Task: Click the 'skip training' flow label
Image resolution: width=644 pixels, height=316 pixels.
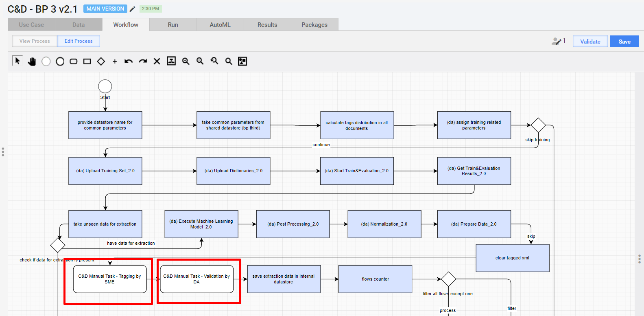Action: [x=537, y=140]
